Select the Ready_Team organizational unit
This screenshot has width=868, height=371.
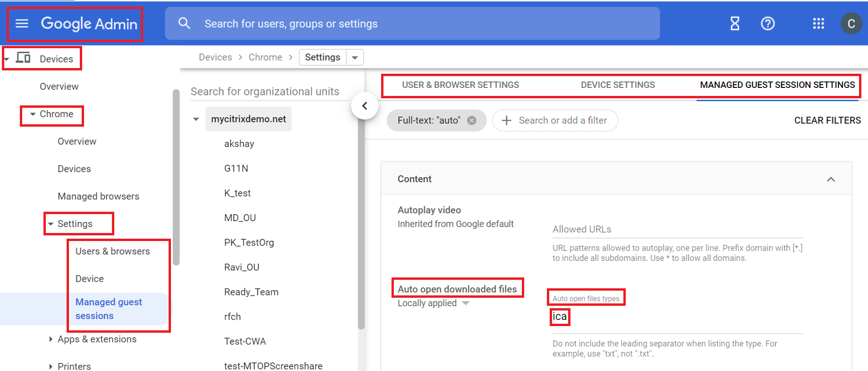coord(251,292)
